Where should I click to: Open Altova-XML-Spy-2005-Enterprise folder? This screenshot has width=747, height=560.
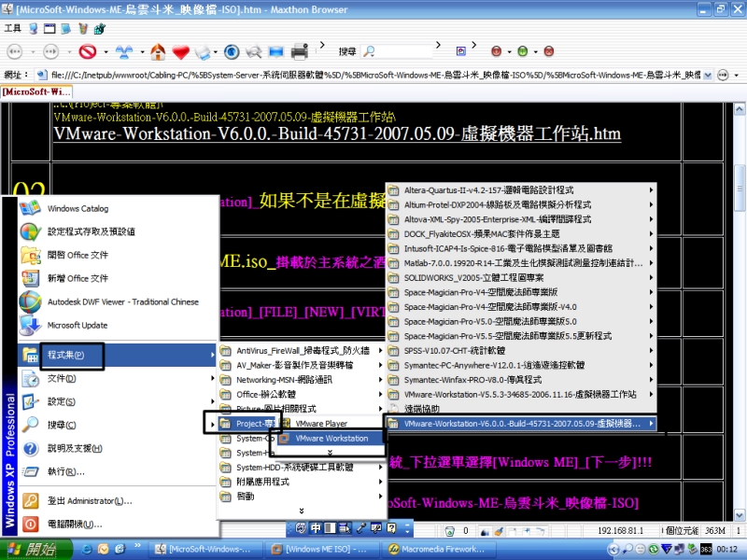coord(521,219)
